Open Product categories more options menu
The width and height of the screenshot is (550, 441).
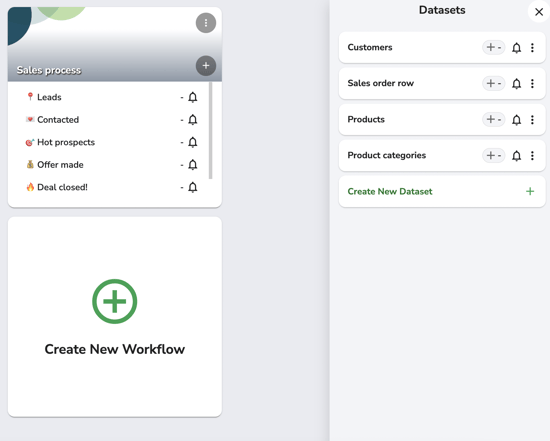(x=532, y=155)
